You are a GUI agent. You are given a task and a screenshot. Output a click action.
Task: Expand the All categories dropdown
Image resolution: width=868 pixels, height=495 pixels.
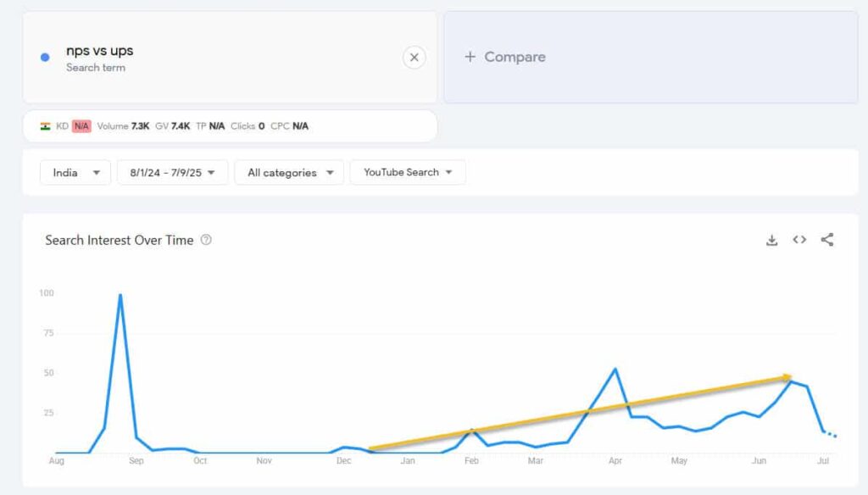(289, 172)
